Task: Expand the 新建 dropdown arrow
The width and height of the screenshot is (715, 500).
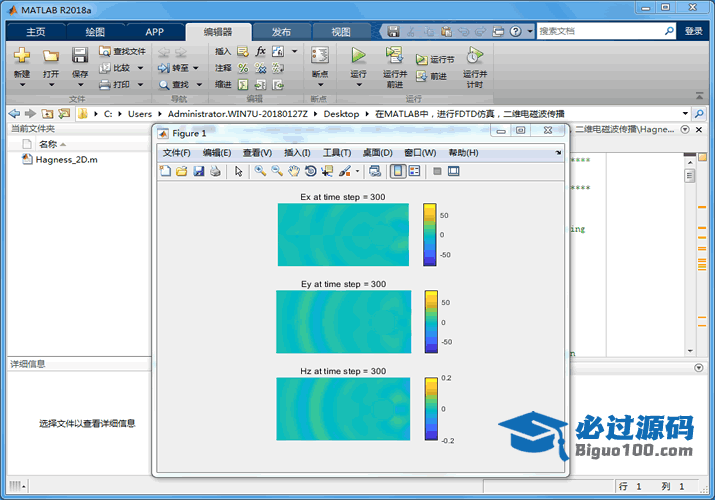Action: click(22, 85)
